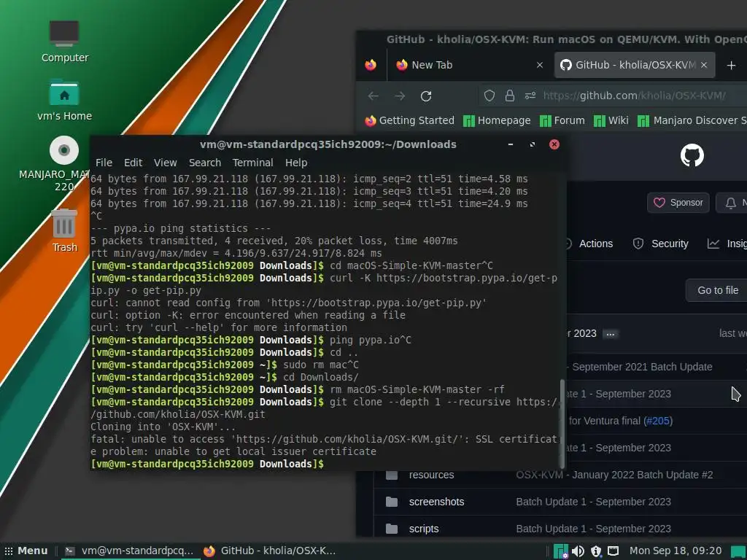This screenshot has height=560, width=747.
Task: Click the site permissions icon in address bar
Action: 530,96
